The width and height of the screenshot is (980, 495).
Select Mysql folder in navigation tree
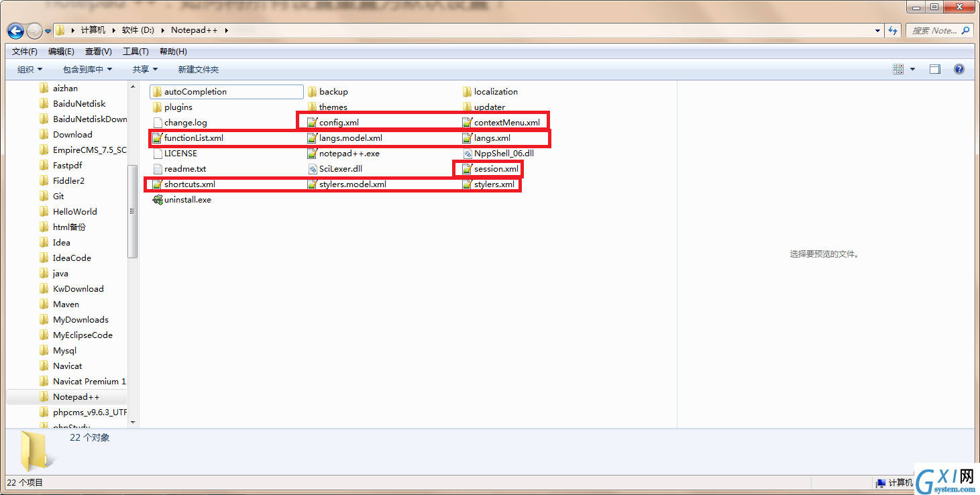point(64,350)
